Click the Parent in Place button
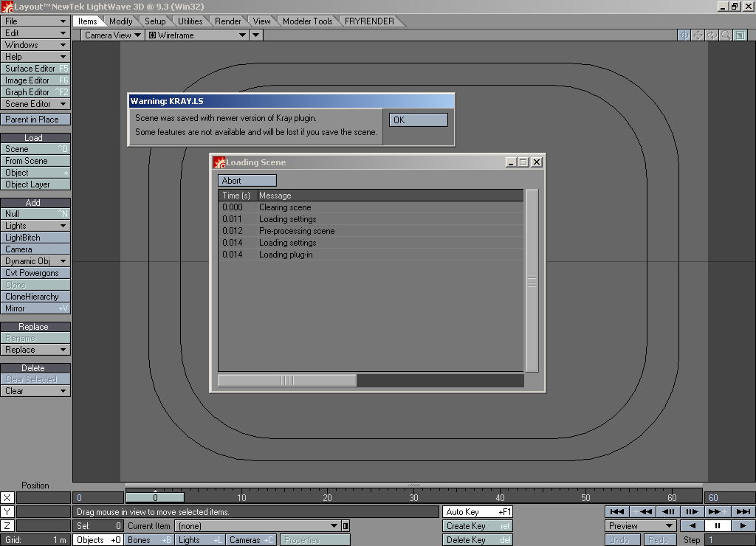Image resolution: width=756 pixels, height=546 pixels. pyautogui.click(x=35, y=119)
